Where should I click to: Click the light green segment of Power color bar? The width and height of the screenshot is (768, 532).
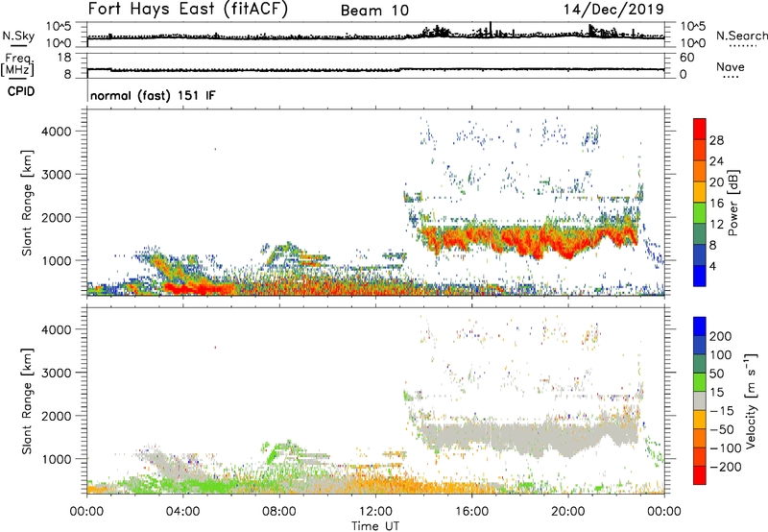pyautogui.click(x=700, y=212)
